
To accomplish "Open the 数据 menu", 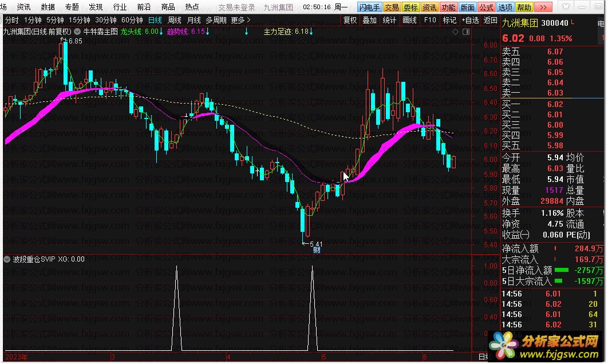I will click(x=48, y=7).
